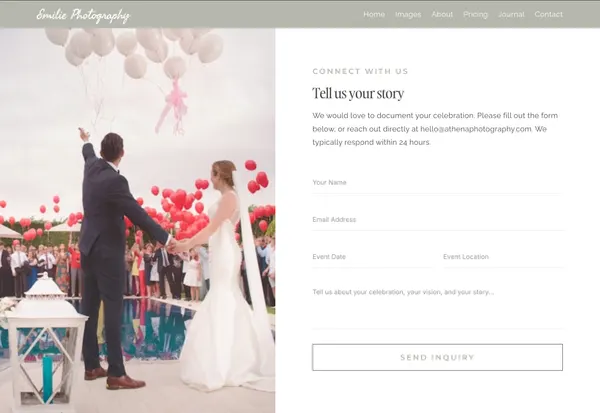Submit with the Send Inquiry button
Image resolution: width=600 pixels, height=413 pixels.
click(437, 357)
